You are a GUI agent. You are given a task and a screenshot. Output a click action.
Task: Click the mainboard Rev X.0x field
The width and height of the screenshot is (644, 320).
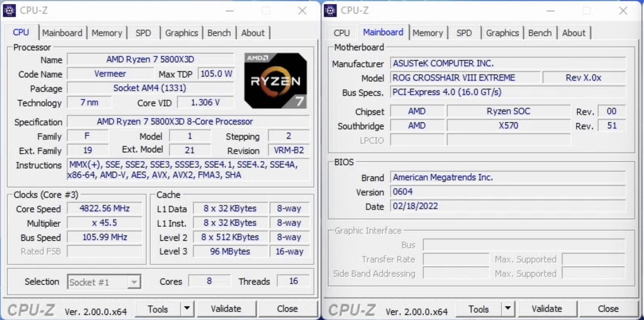[584, 77]
